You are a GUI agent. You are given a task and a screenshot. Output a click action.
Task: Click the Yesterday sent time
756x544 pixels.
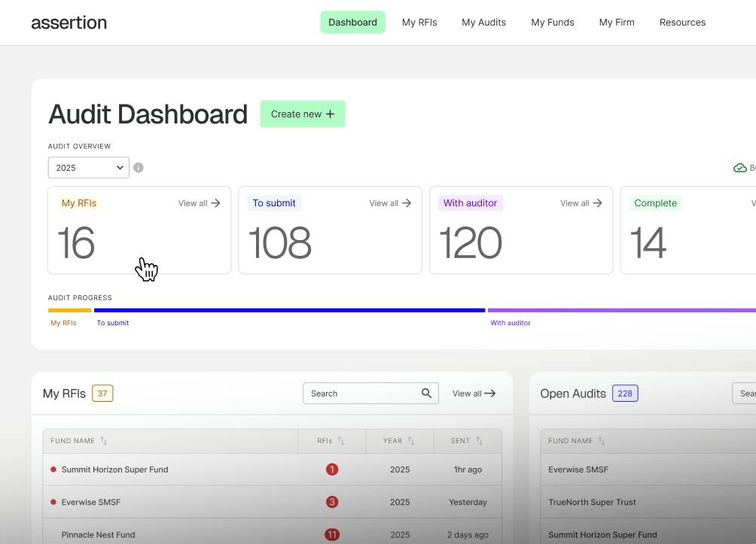(468, 502)
